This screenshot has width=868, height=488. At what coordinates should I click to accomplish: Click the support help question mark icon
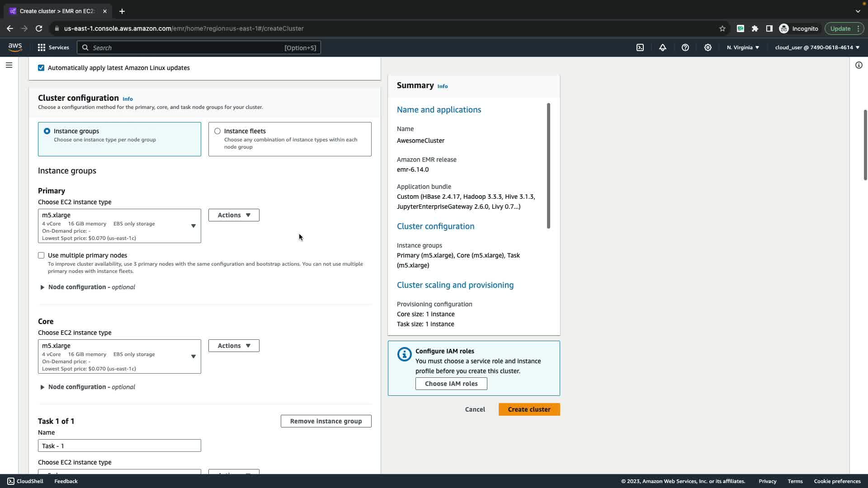coord(685,47)
